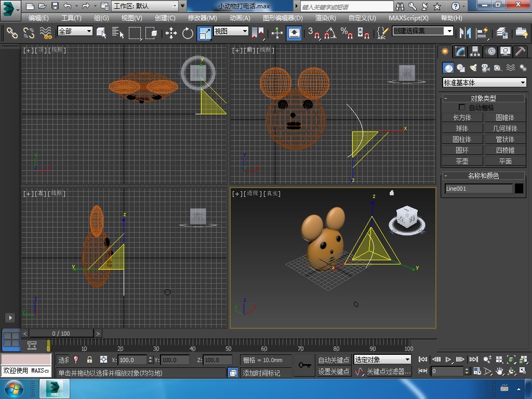The height and width of the screenshot is (399, 532).
Task: Collapse the 对象类型 rollout
Action: [x=483, y=98]
